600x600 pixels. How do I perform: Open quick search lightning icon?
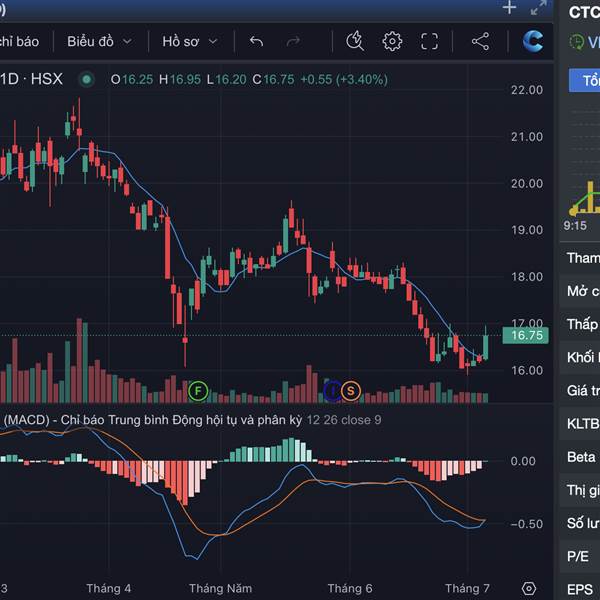tap(355, 41)
